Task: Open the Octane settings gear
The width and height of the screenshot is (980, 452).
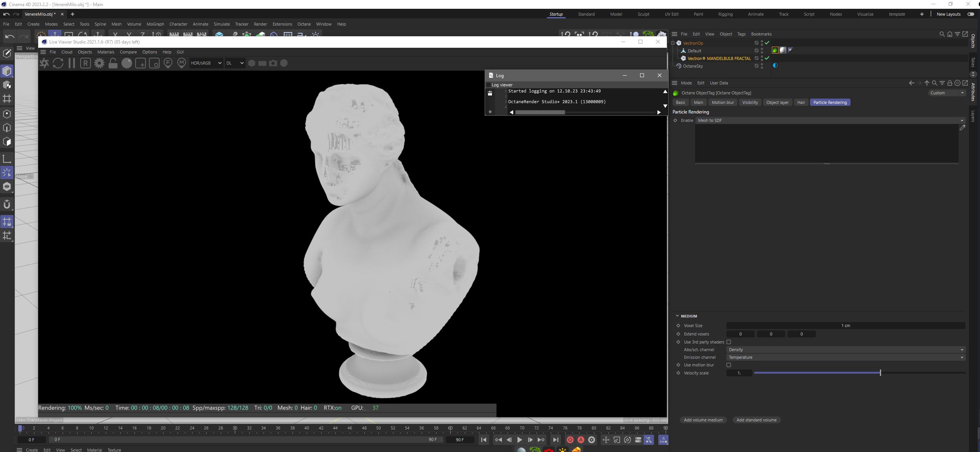Action: [99, 63]
